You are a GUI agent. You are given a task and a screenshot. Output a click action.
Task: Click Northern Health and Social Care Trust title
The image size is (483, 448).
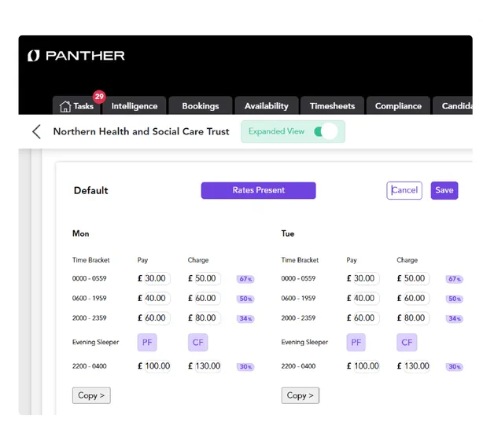(x=141, y=132)
